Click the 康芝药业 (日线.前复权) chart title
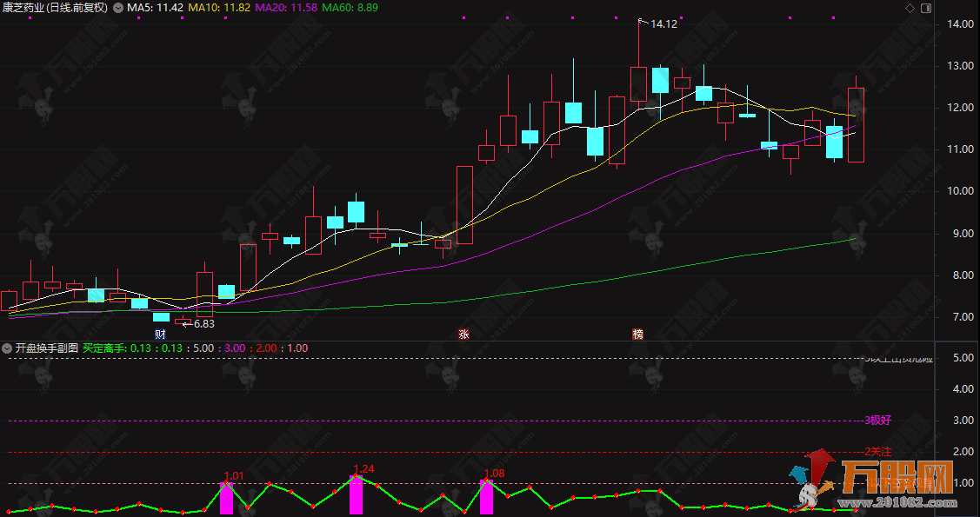 (55, 8)
